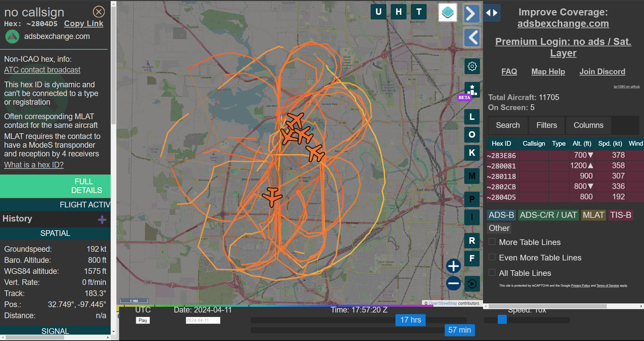
Task: Toggle the O map button
Action: point(472,135)
